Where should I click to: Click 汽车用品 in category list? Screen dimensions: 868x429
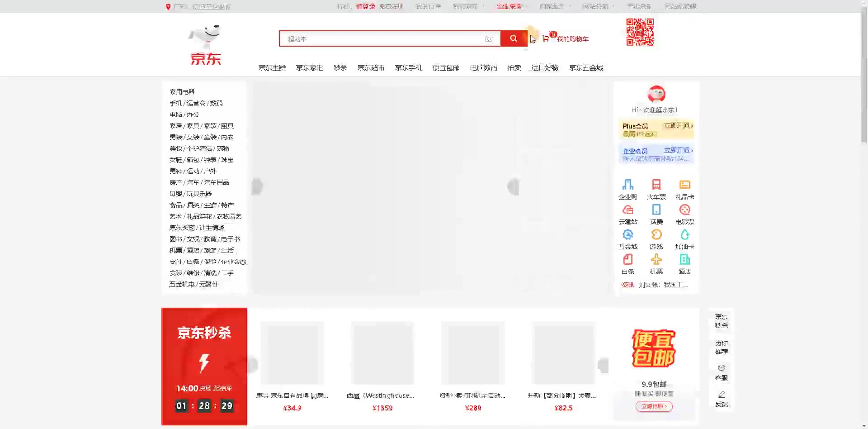[x=217, y=182]
